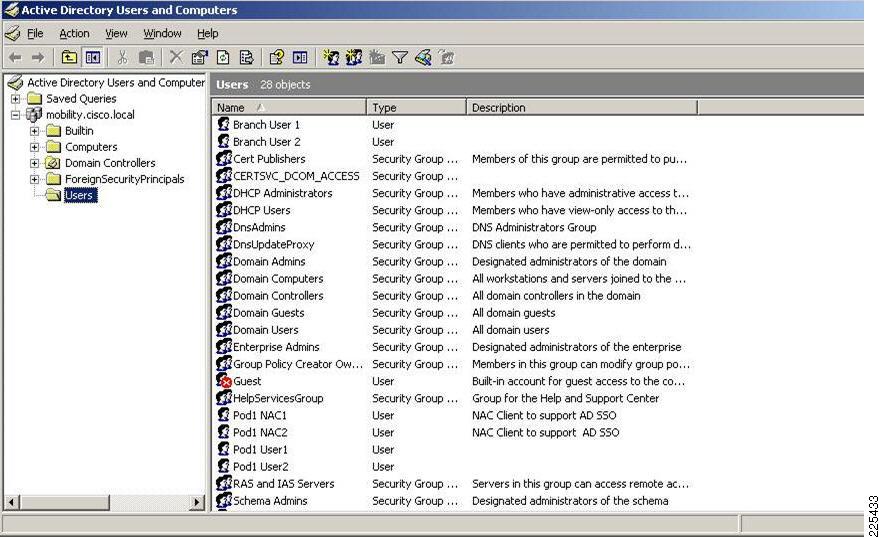Collapse the mobility.cisco.local domain node
Screen dimensions: 879x537
tap(16, 115)
